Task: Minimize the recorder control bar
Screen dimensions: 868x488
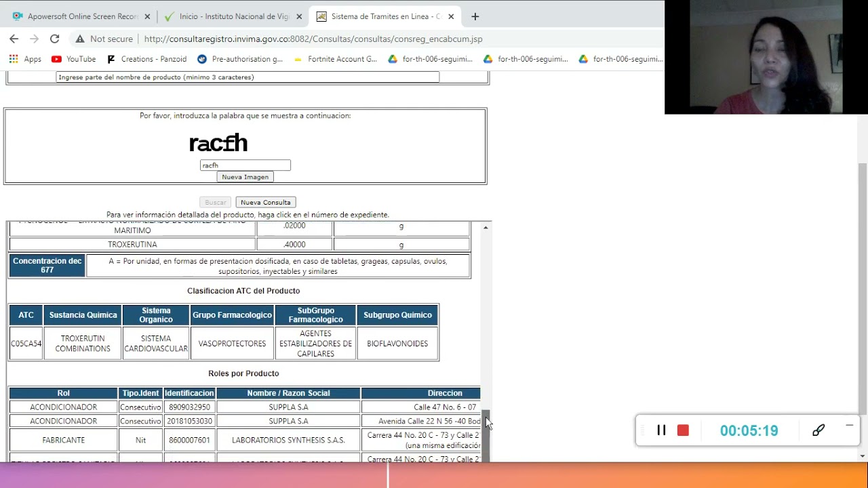Action: coord(849,425)
